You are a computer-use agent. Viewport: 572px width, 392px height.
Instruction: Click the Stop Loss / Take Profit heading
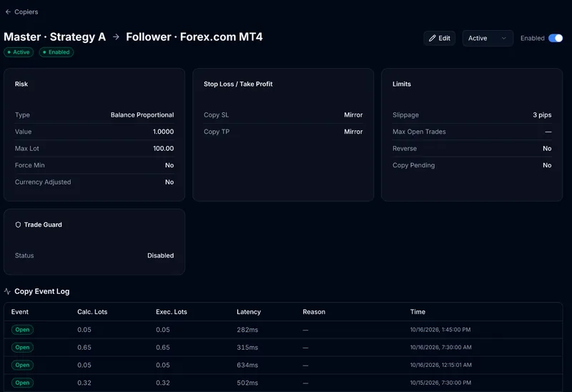238,84
